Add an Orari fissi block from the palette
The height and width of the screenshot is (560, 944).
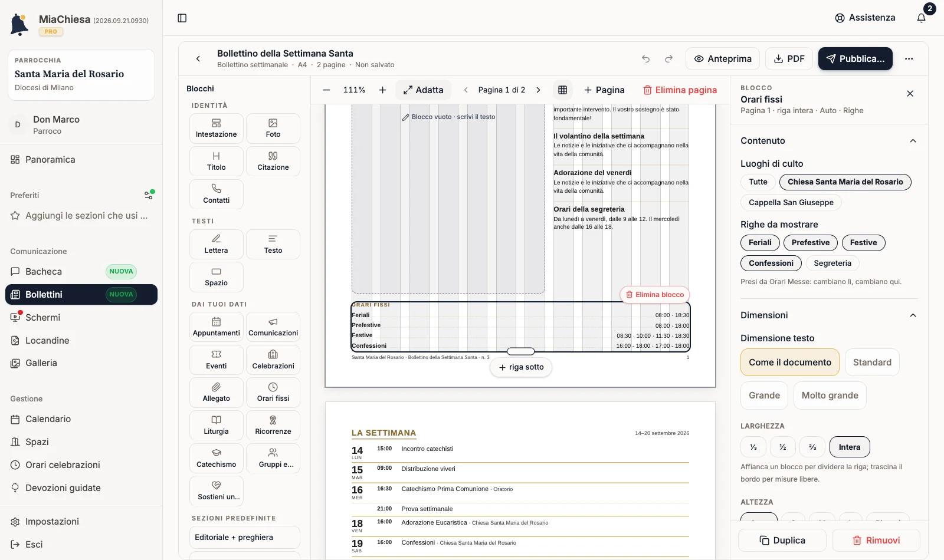[x=273, y=393]
